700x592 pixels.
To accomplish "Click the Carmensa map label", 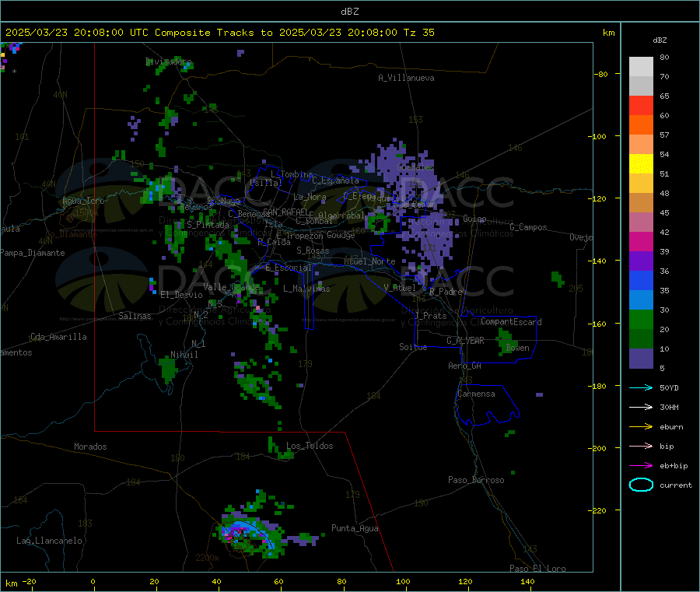I will point(476,394).
